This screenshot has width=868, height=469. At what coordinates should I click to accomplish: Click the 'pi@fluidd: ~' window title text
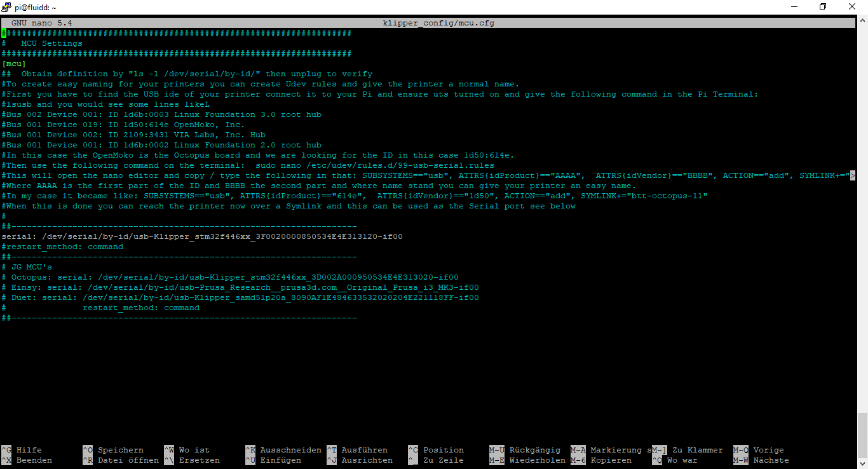tap(35, 7)
